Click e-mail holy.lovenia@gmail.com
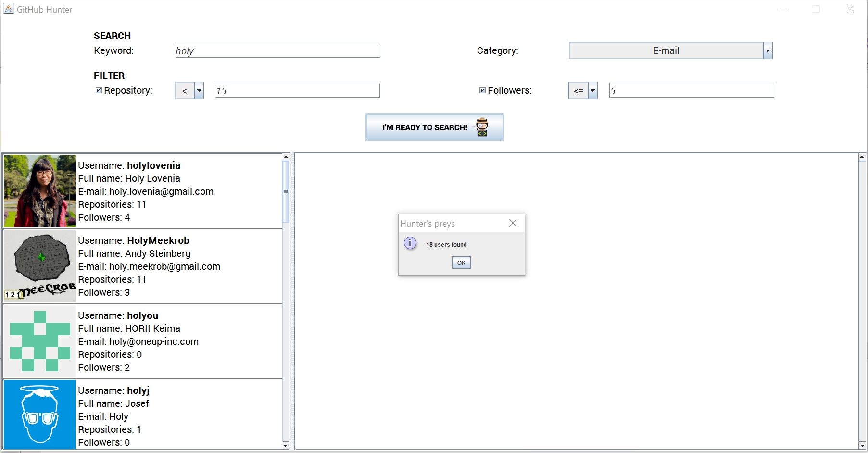 161,191
